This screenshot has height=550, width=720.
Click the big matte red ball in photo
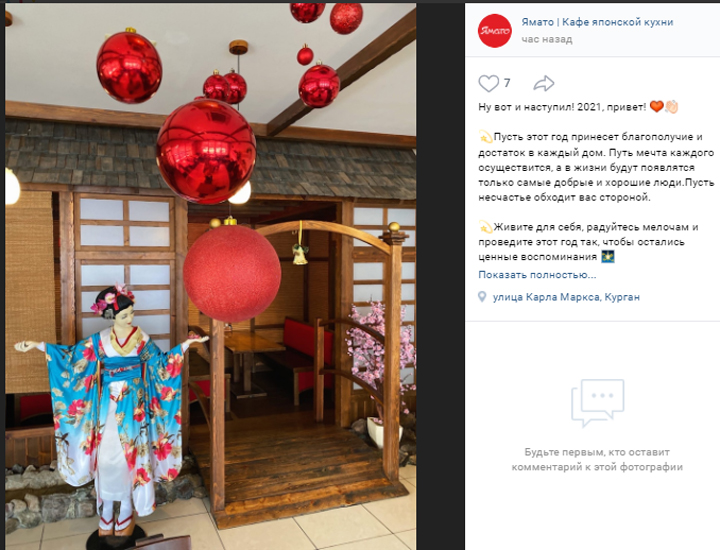(x=232, y=273)
